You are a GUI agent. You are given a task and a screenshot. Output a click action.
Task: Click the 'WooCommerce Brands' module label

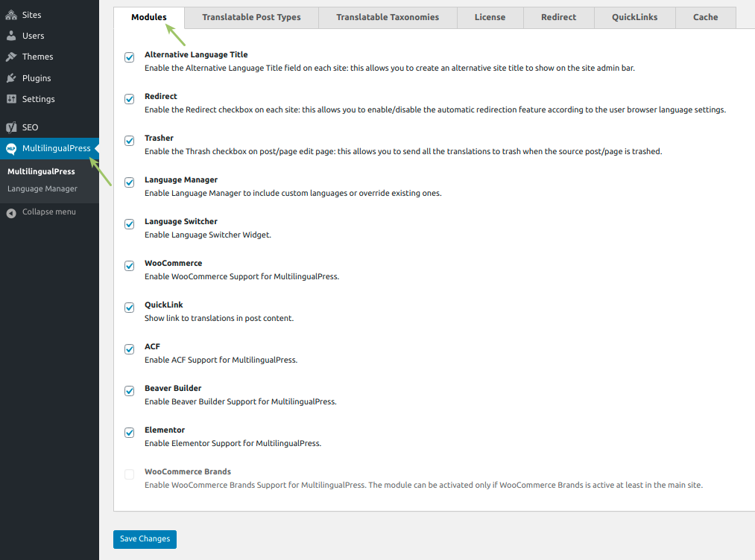coord(188,472)
